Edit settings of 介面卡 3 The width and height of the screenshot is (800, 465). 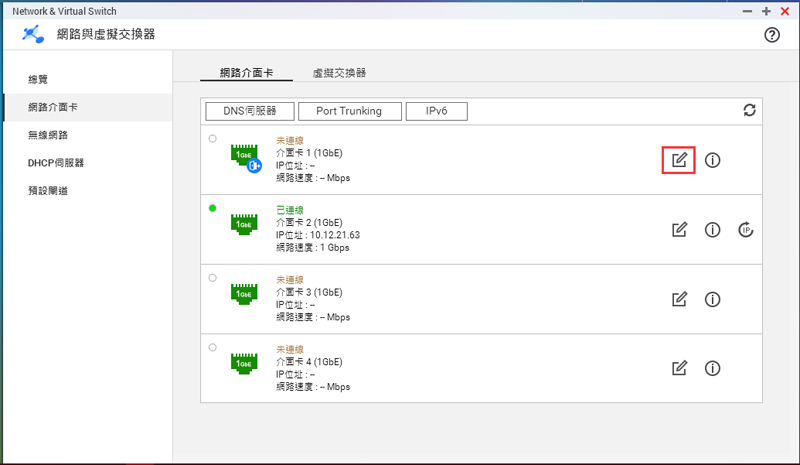(679, 299)
